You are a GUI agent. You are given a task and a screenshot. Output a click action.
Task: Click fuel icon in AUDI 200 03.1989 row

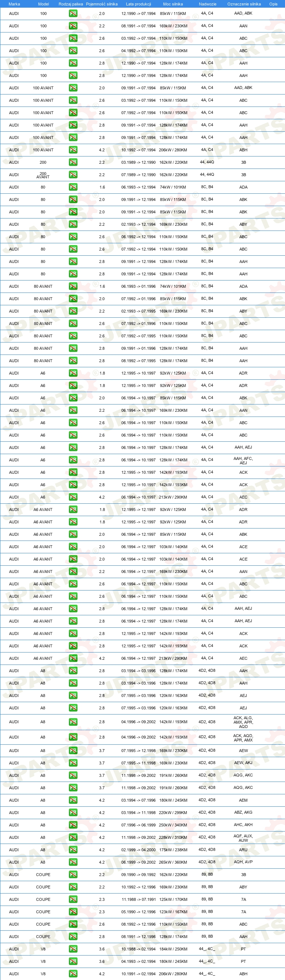73,162
